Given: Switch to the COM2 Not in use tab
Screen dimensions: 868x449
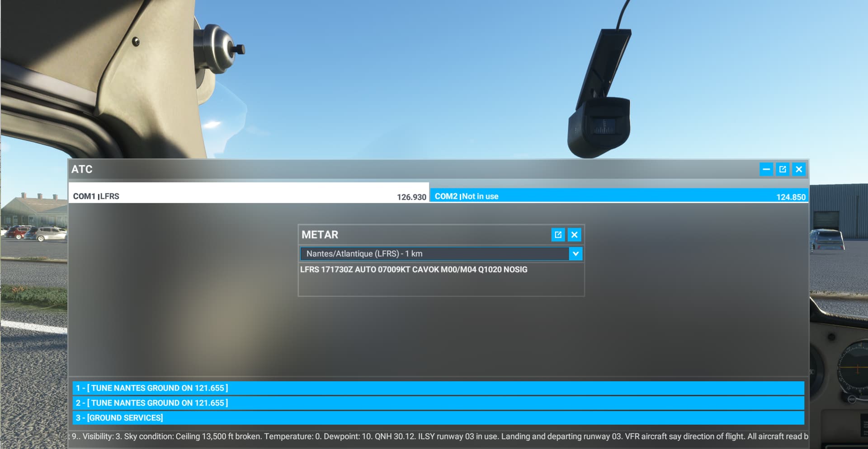Looking at the screenshot, I should point(619,196).
